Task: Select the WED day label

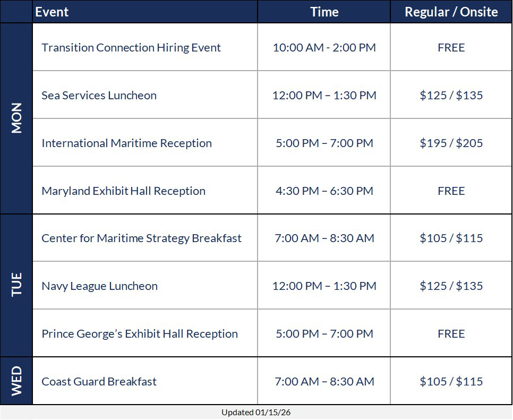Action: (x=16, y=381)
